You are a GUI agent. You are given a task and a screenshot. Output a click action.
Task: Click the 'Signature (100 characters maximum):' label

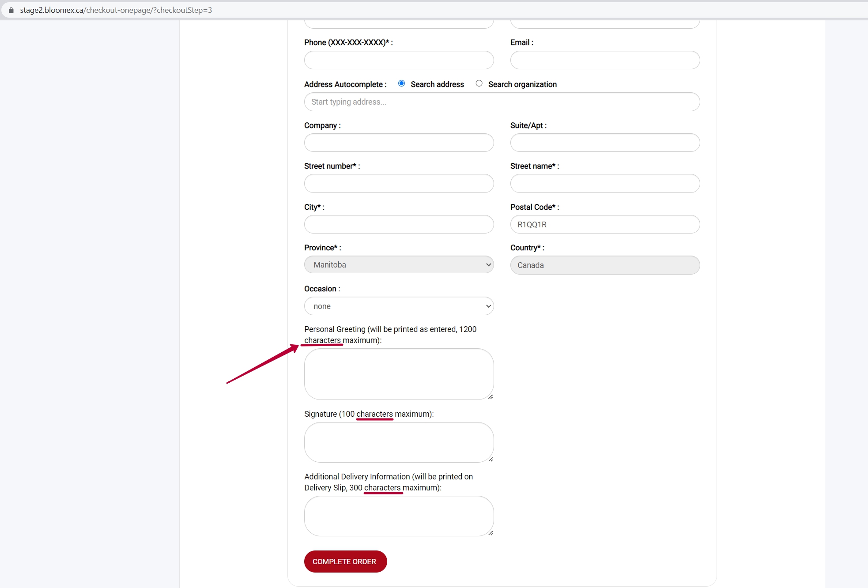[369, 414]
